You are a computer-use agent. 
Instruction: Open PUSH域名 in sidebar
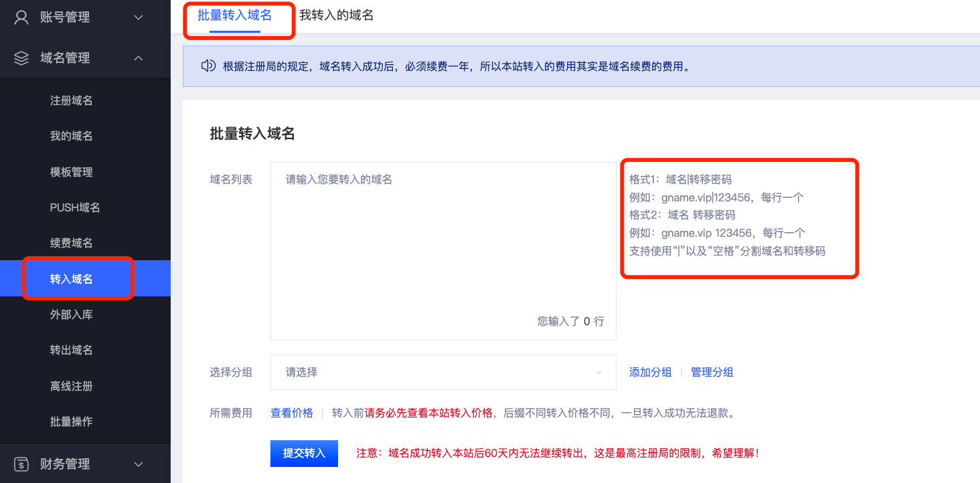(x=75, y=207)
